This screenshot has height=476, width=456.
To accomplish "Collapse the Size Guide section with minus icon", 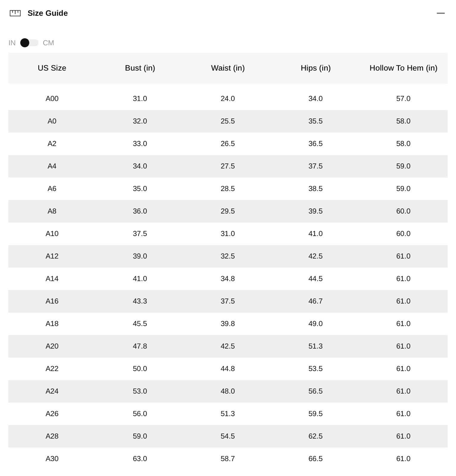I will (x=441, y=13).
